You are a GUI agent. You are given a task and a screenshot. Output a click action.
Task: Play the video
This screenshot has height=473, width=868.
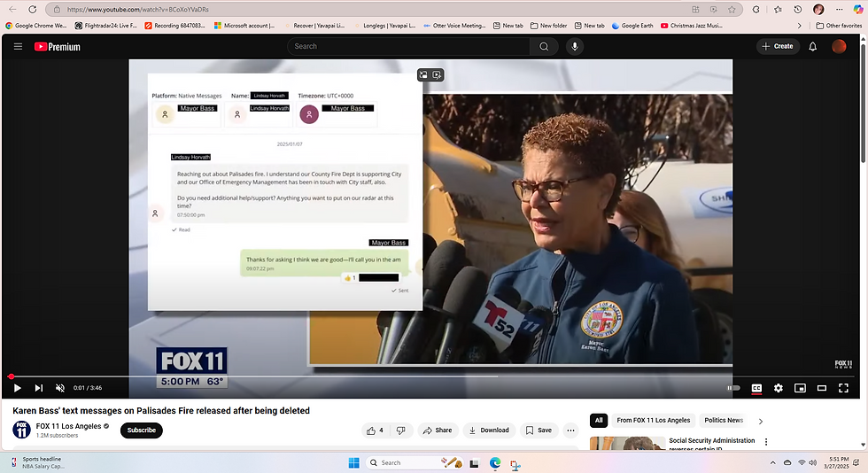[x=17, y=388]
